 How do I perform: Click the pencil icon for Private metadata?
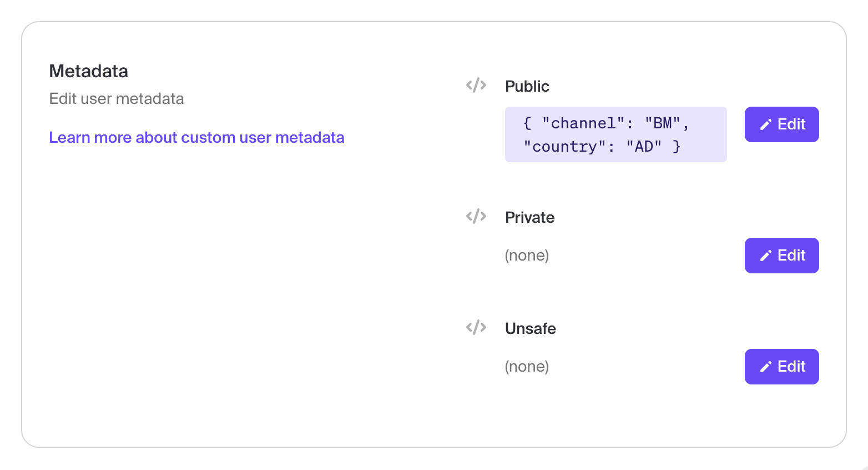(766, 256)
